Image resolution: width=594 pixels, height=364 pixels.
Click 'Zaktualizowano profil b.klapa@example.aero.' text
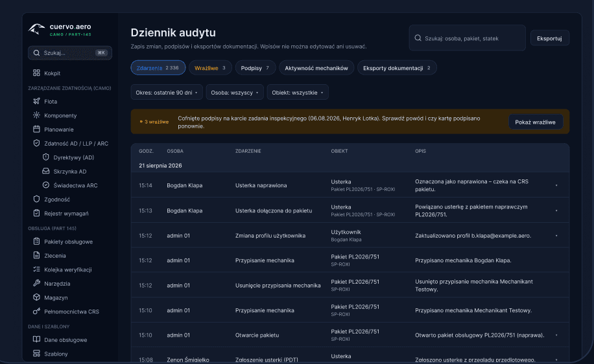coord(473,235)
